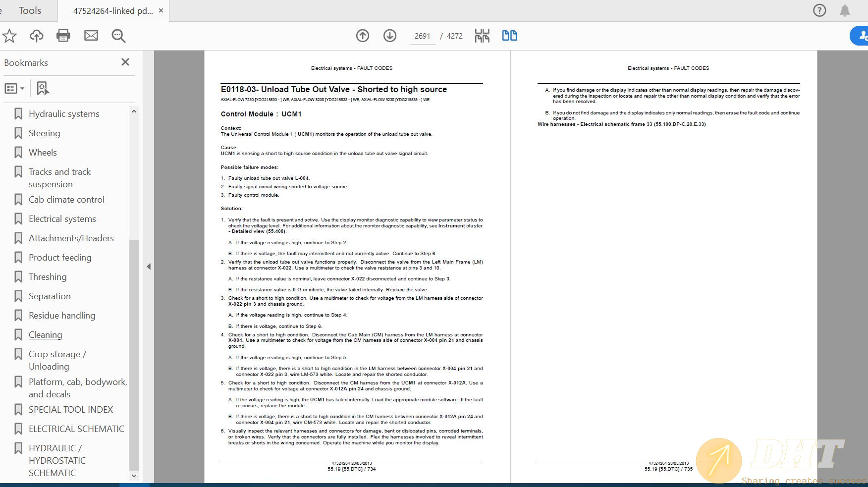Image resolution: width=868 pixels, height=487 pixels.
Task: Open the Cleaning bookmark
Action: click(46, 335)
